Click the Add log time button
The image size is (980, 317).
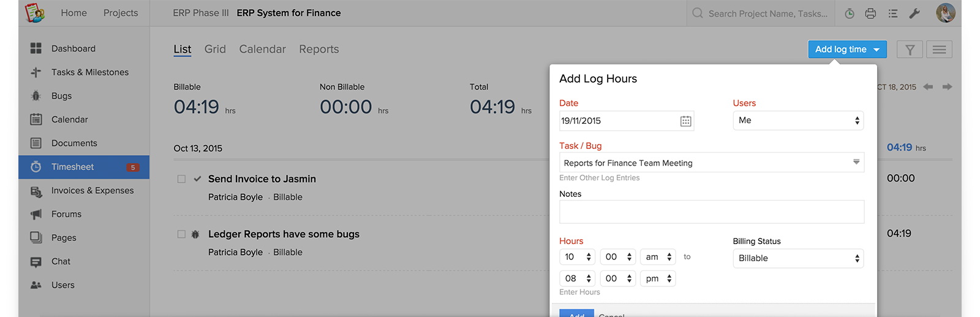coord(846,50)
